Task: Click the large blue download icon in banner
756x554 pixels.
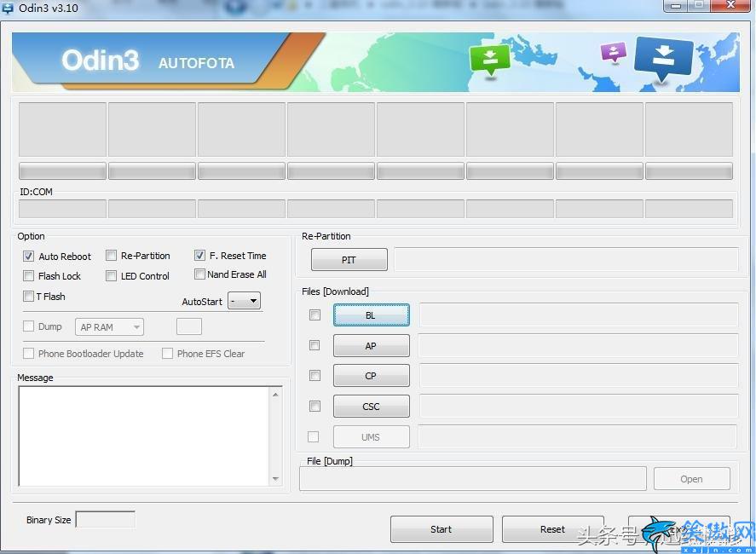Action: pos(664,59)
